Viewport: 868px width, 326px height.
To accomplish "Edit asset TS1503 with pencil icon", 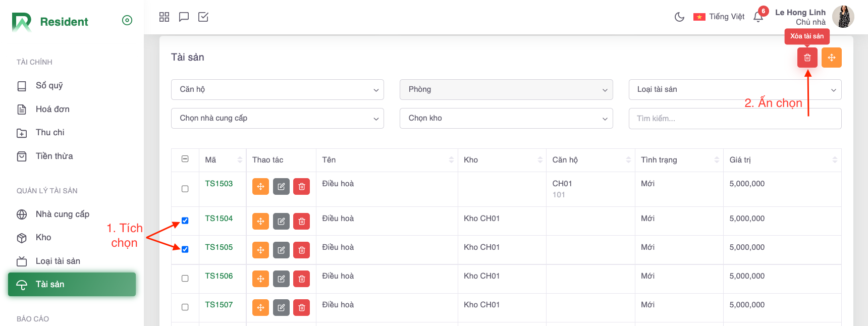I will coord(281,187).
